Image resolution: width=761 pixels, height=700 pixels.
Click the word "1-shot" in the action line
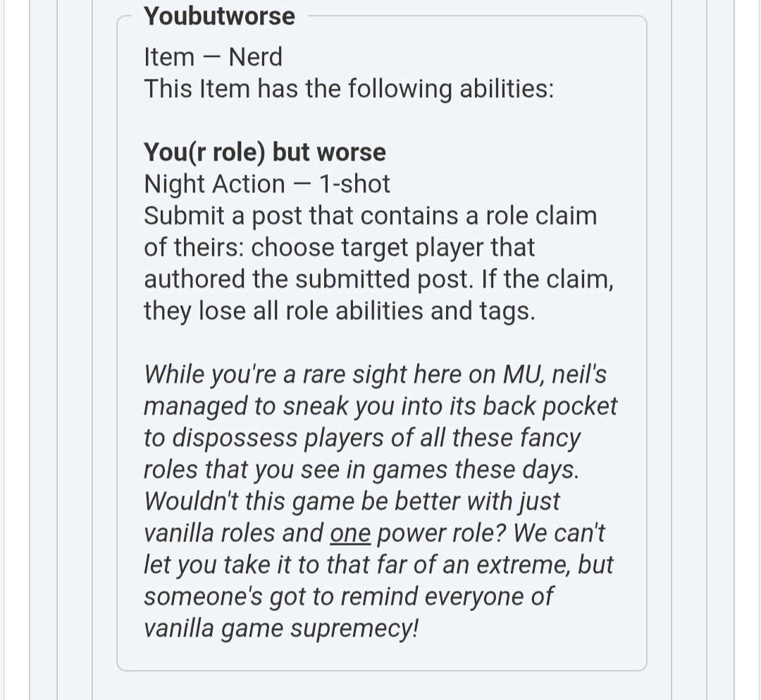click(354, 184)
